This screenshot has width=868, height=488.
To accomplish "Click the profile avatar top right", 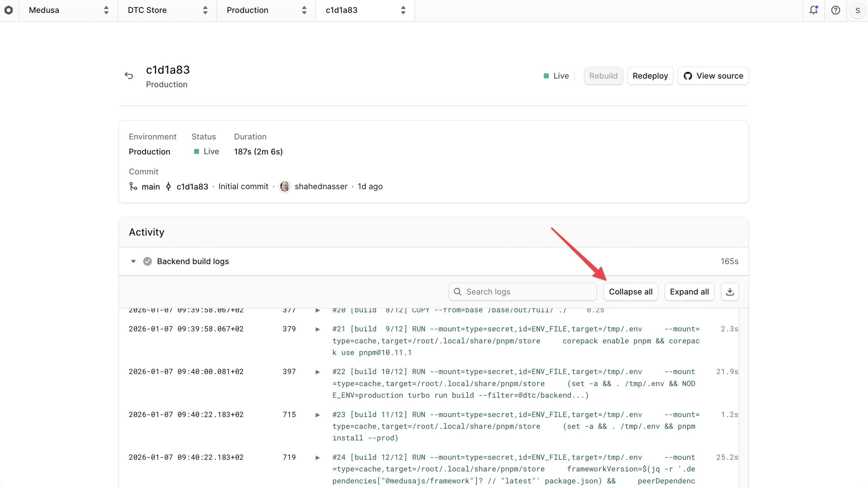I will (x=857, y=10).
